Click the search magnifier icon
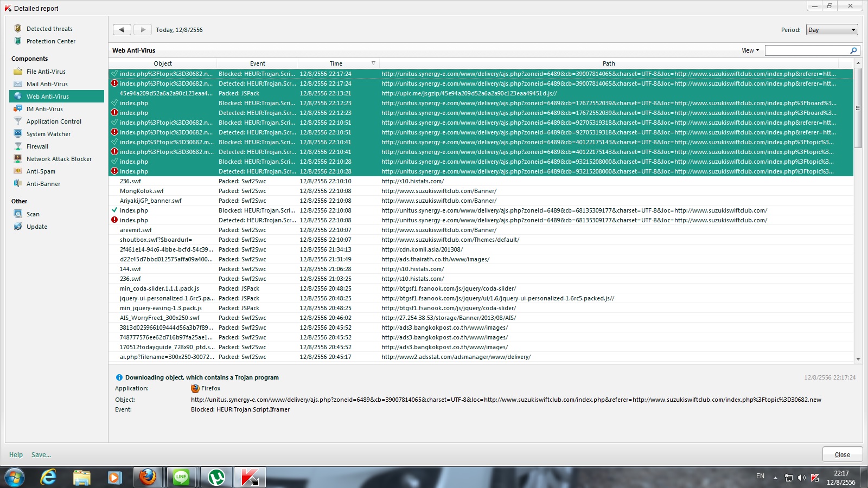The height and width of the screenshot is (488, 868). click(854, 50)
